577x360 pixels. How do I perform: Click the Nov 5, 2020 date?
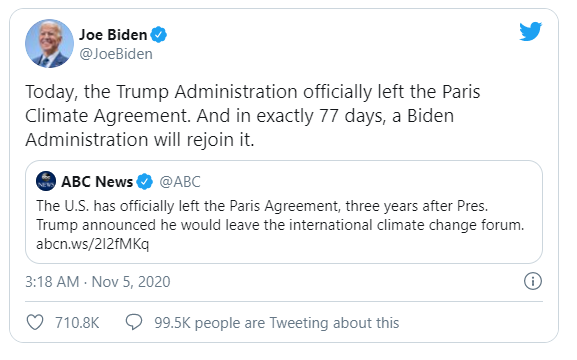point(131,282)
